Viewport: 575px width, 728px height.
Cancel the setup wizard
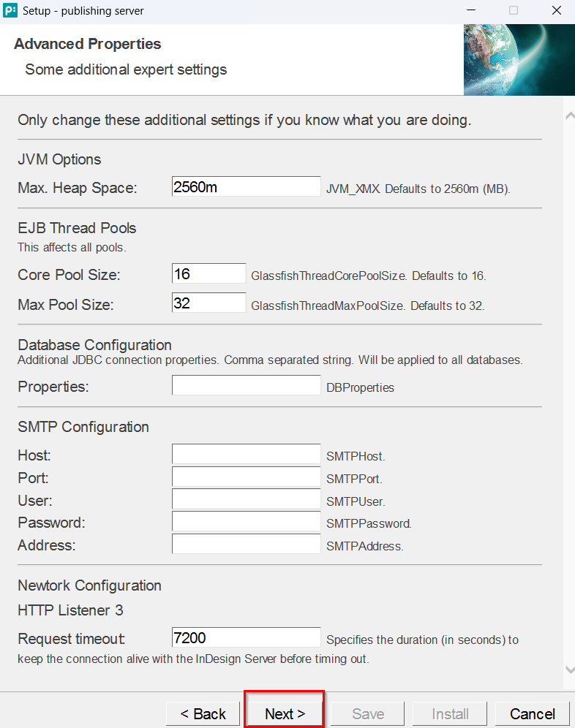(532, 713)
